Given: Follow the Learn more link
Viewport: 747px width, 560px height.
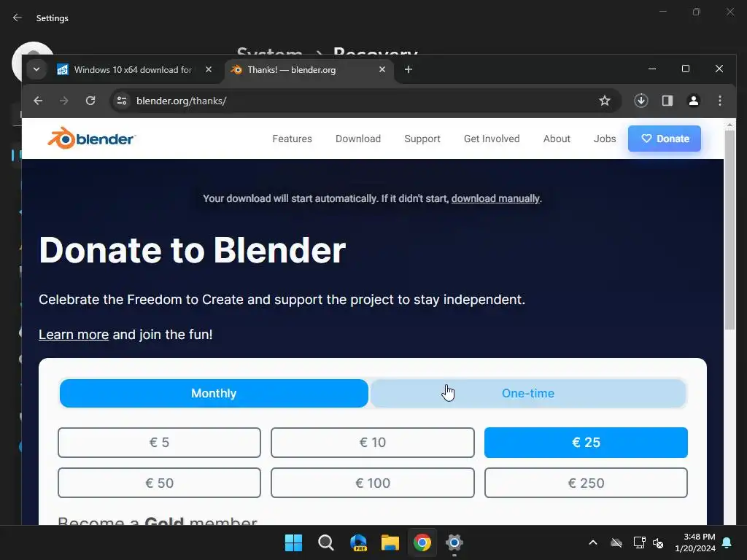Looking at the screenshot, I should (x=74, y=334).
